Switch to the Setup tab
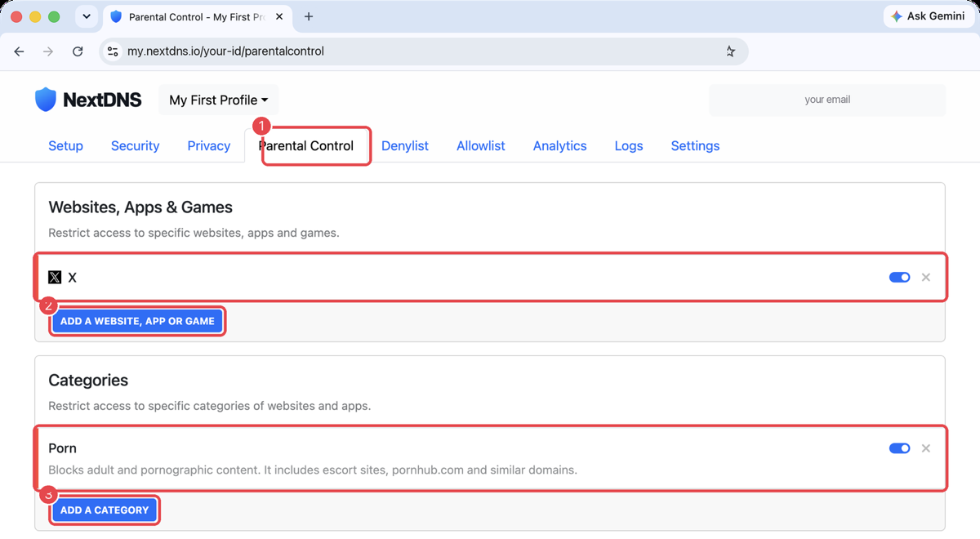Viewport: 980px width, 539px height. (x=65, y=146)
